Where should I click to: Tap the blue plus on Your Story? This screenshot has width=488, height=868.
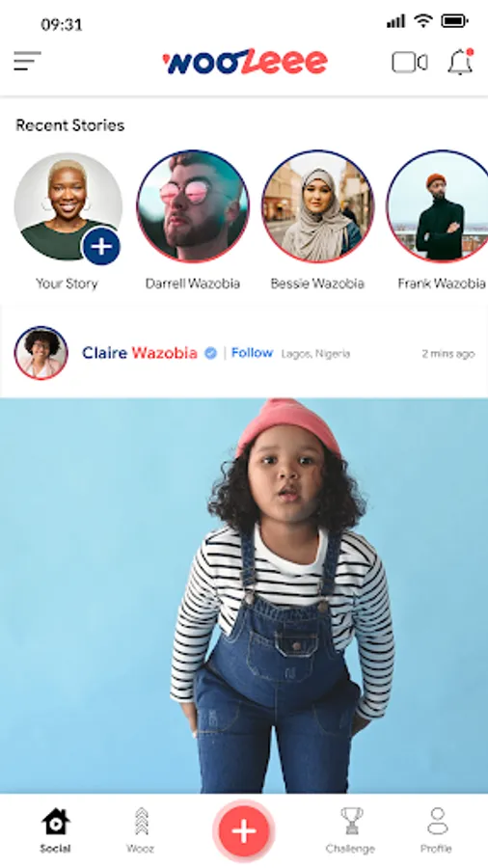coord(101,246)
